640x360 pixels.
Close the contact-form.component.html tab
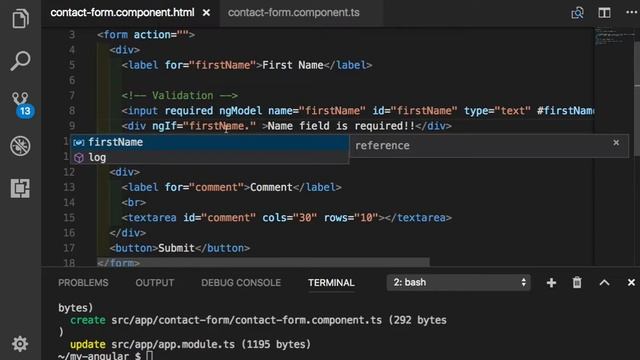pyautogui.click(x=207, y=13)
